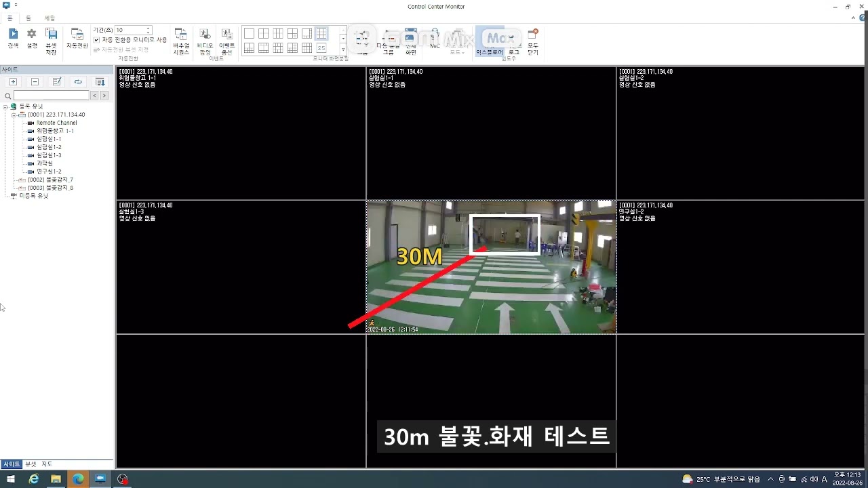This screenshot has height=488, width=868.
Task: Click the 모두 닫기 close-all icon
Action: point(533,41)
